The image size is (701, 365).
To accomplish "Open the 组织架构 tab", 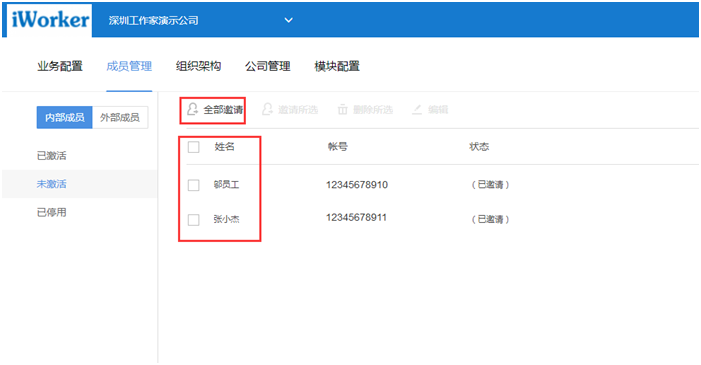I will point(198,66).
